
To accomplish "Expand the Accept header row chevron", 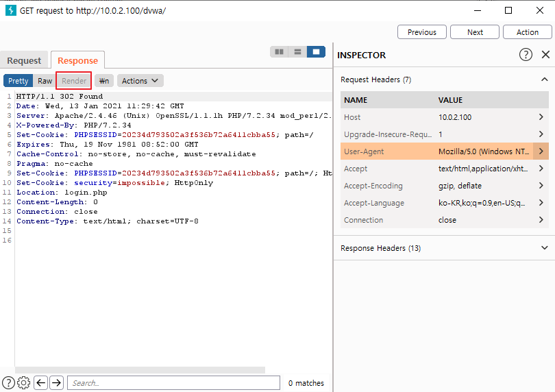I will tap(541, 168).
